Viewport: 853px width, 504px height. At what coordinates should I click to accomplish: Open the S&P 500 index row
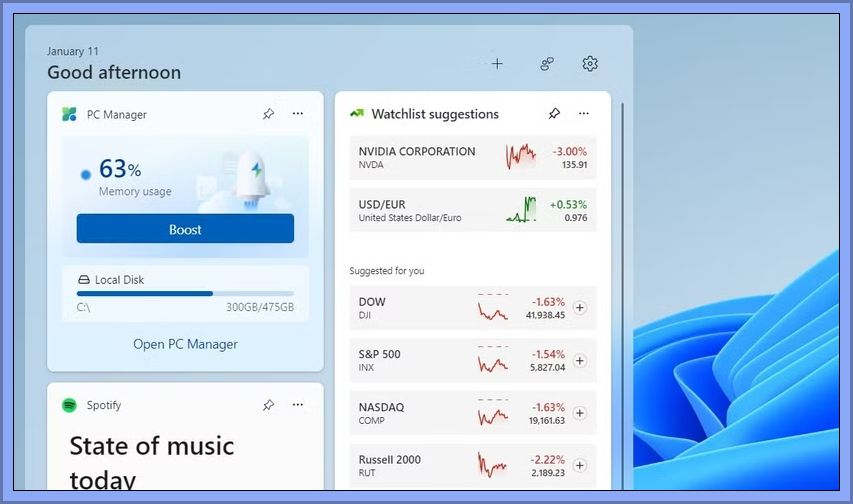(x=473, y=361)
